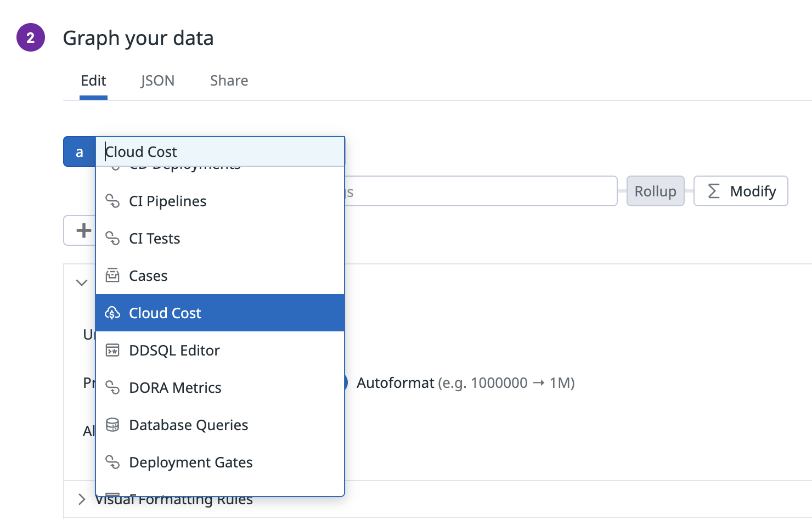Click the Cloud Cost search input field
Viewport: 812px width, 519px height.
pyautogui.click(x=220, y=151)
